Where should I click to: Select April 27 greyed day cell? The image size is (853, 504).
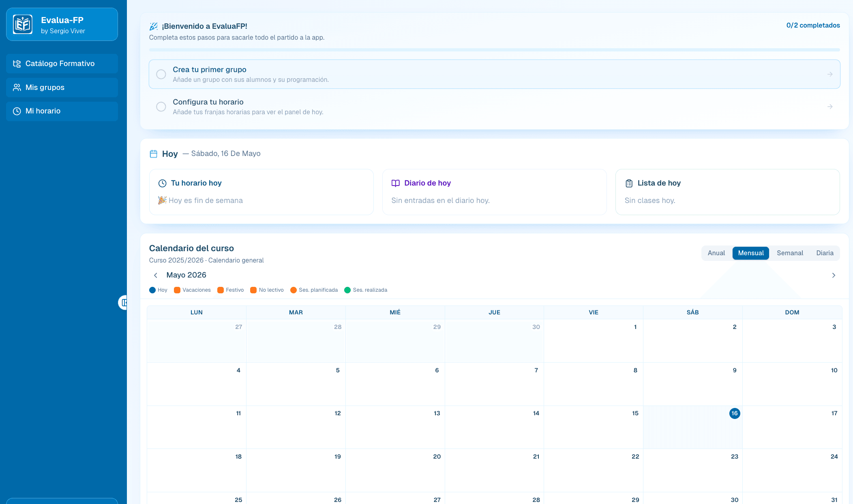point(197,341)
